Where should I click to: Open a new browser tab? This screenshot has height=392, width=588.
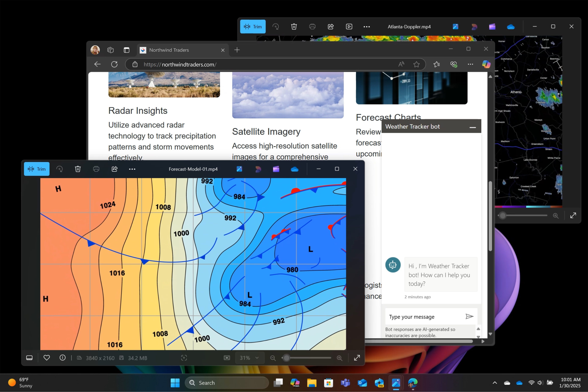[x=237, y=50]
